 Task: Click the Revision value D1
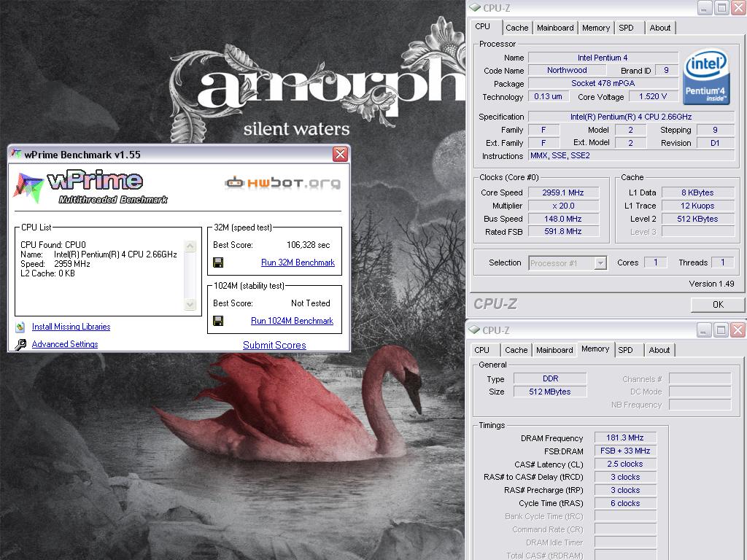pos(715,143)
